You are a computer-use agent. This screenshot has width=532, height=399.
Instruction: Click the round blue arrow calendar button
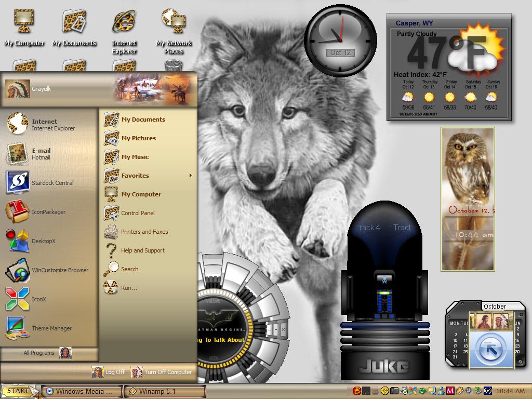point(491,350)
